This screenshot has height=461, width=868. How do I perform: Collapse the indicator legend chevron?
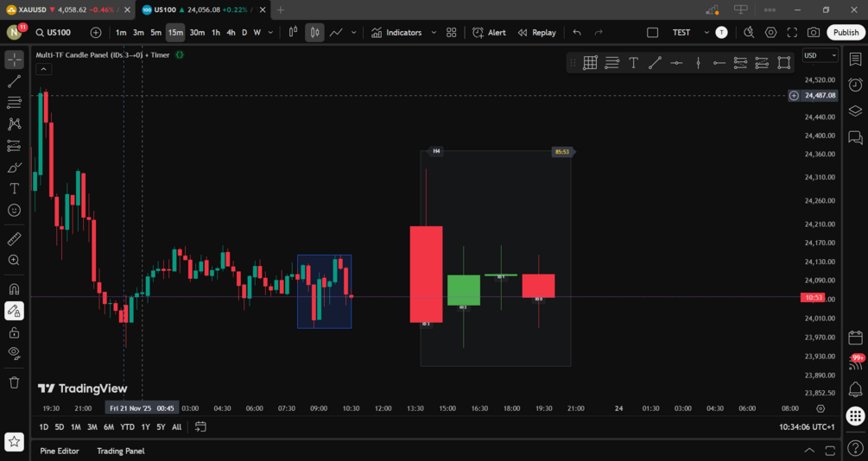tap(44, 69)
